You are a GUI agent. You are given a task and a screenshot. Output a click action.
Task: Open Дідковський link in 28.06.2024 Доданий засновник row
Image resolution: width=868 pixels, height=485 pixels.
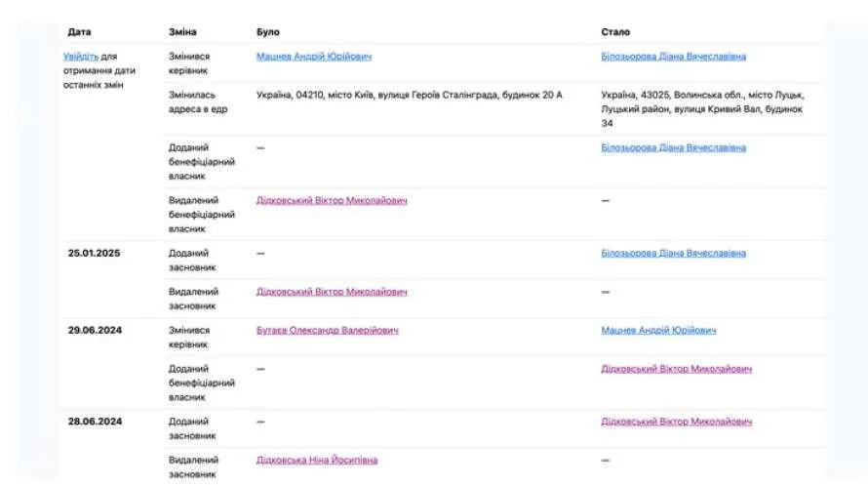click(x=677, y=422)
